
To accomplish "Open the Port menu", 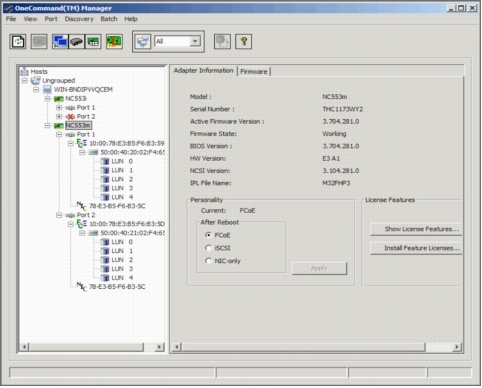I will pyautogui.click(x=51, y=19).
